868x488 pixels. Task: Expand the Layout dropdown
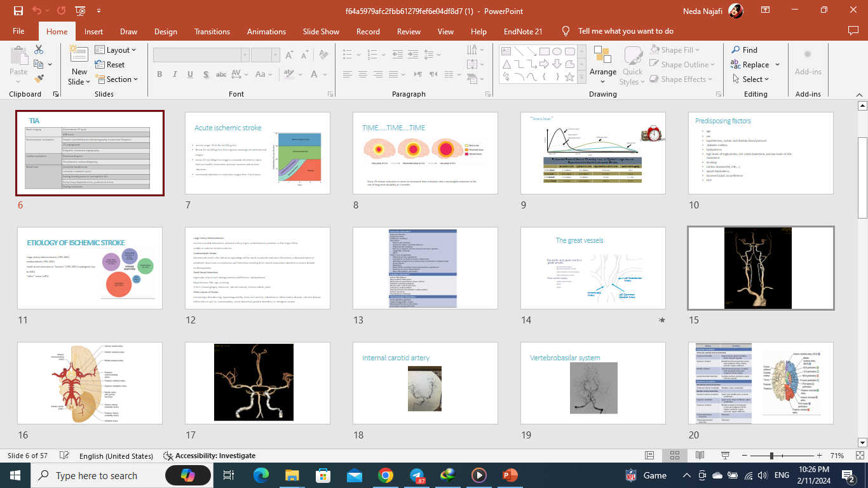pyautogui.click(x=118, y=50)
